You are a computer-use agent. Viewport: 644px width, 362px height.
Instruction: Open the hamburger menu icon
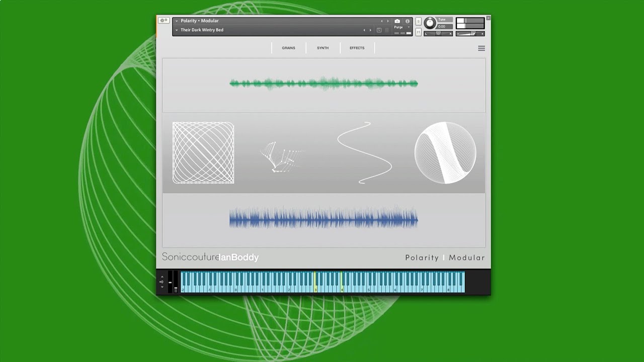pos(481,48)
